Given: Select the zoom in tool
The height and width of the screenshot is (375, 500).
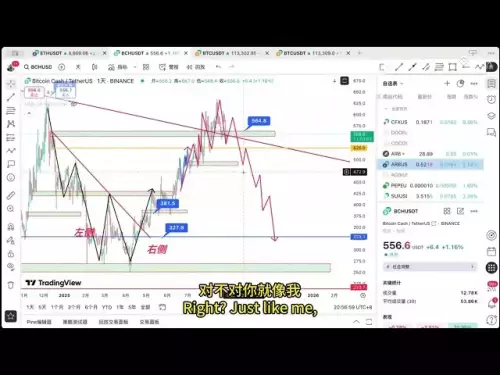Looking at the screenshot, I should [11, 209].
